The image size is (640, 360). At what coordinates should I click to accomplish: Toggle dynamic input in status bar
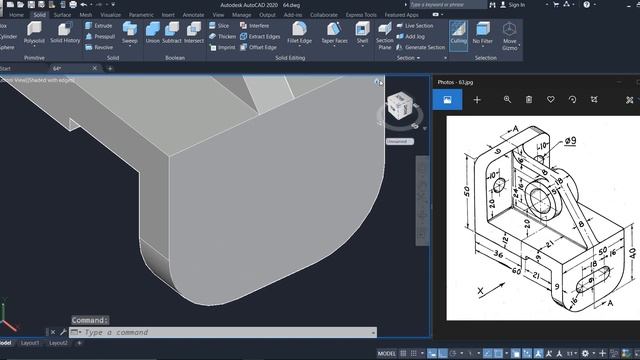432,353
